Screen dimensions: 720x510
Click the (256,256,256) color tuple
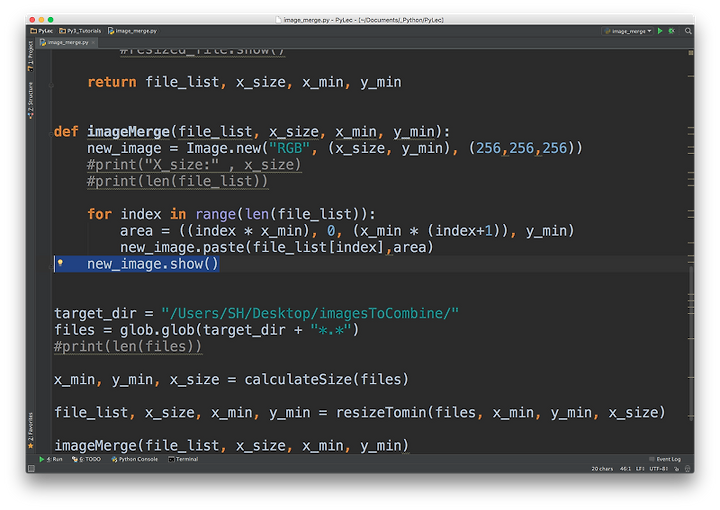(x=526, y=148)
